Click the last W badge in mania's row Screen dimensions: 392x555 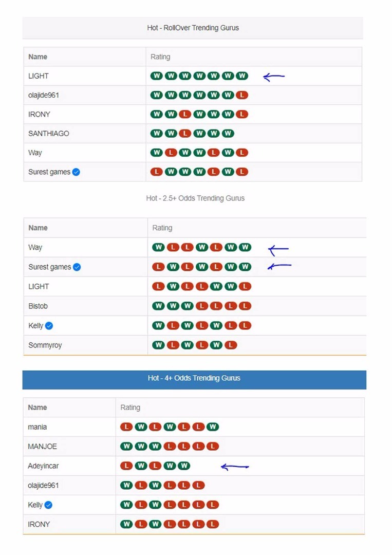click(213, 427)
